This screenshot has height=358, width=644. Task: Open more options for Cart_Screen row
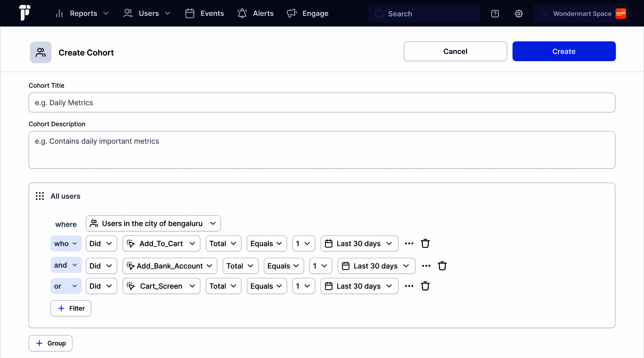coord(409,286)
